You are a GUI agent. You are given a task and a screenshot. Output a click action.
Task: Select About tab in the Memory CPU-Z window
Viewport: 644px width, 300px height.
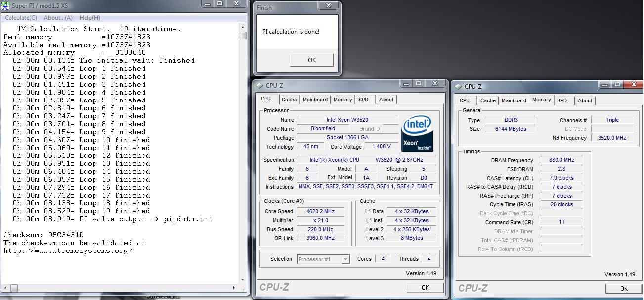[585, 100]
